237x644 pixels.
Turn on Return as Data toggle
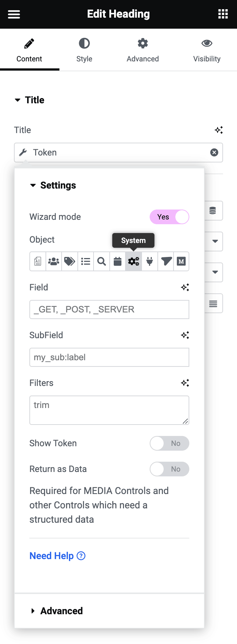(169, 469)
